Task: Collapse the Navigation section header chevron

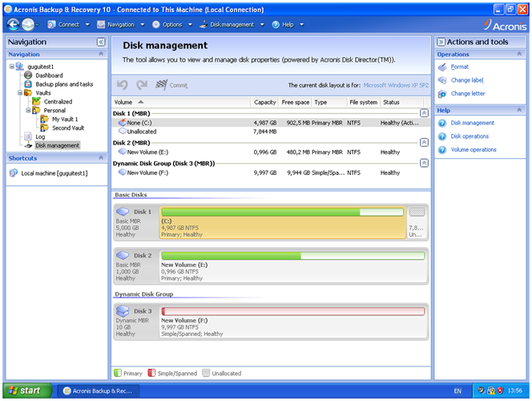Action: (x=101, y=54)
